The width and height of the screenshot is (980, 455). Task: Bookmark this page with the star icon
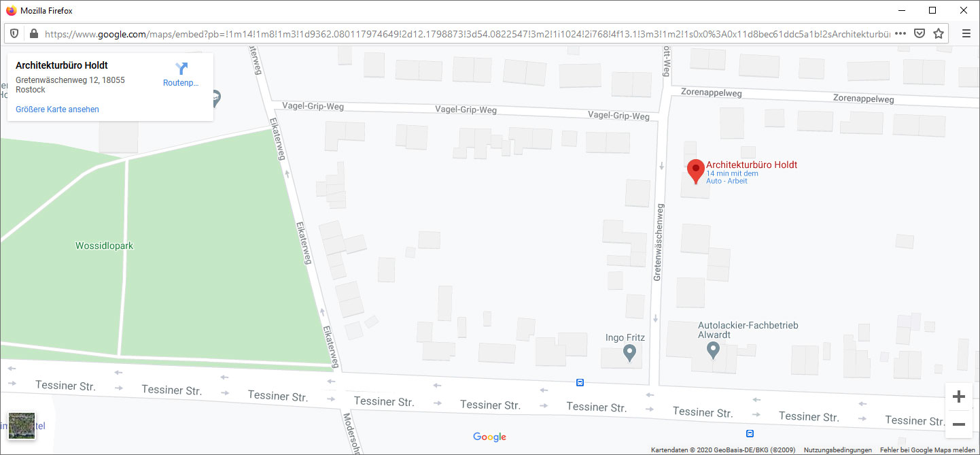pyautogui.click(x=939, y=33)
